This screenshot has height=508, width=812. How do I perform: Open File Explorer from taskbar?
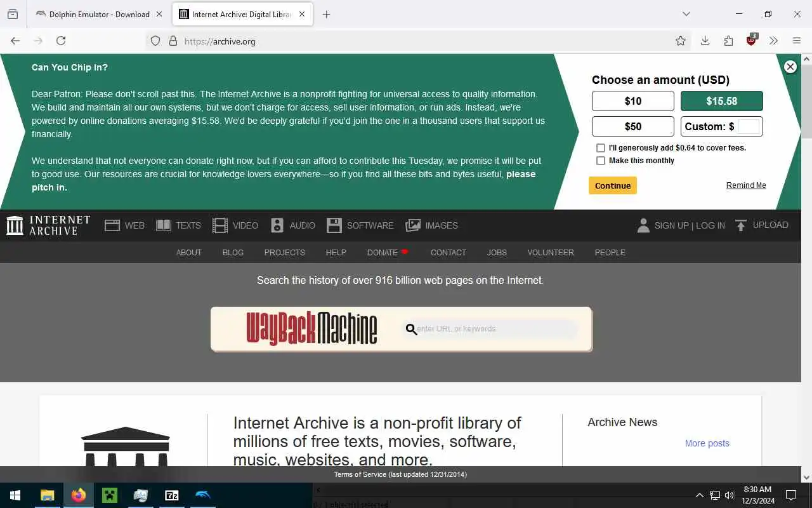point(47,495)
